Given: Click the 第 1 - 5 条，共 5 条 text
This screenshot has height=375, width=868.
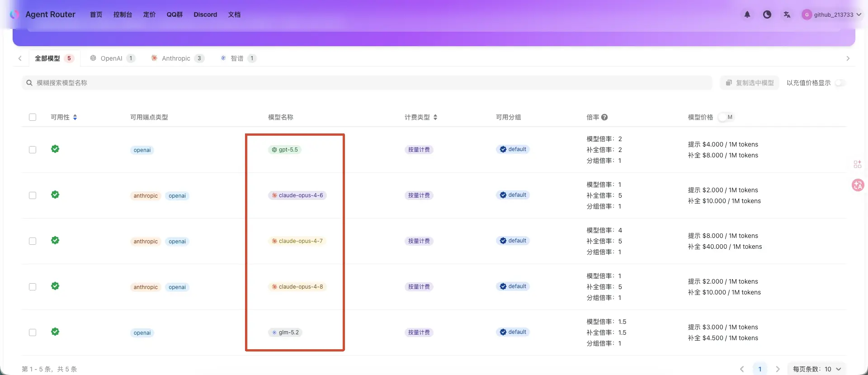Looking at the screenshot, I should 49,369.
